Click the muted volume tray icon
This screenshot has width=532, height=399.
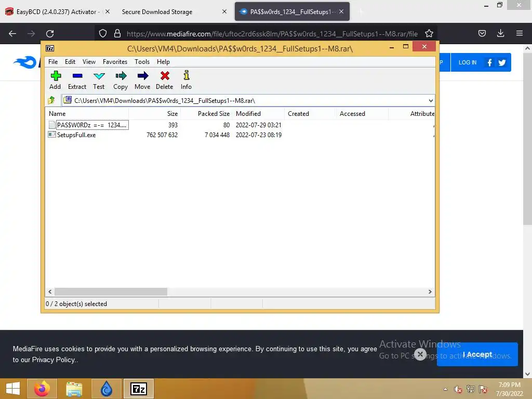458,389
